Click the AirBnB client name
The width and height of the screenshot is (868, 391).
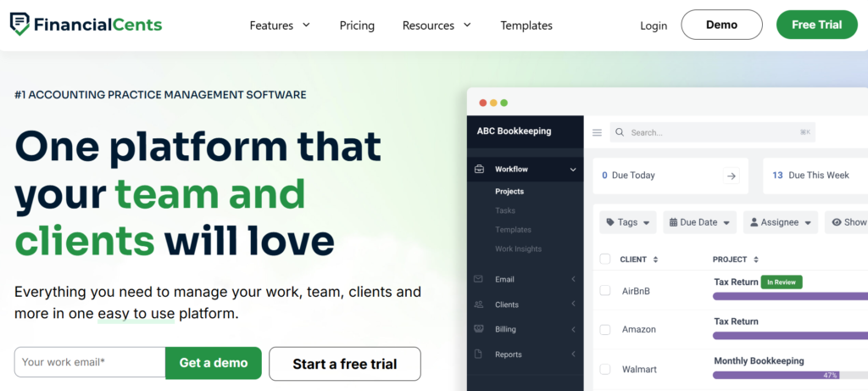tap(636, 290)
